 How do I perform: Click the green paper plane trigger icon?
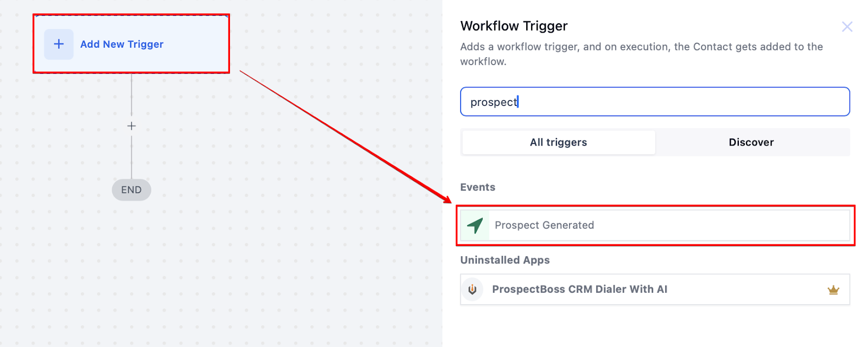[475, 225]
